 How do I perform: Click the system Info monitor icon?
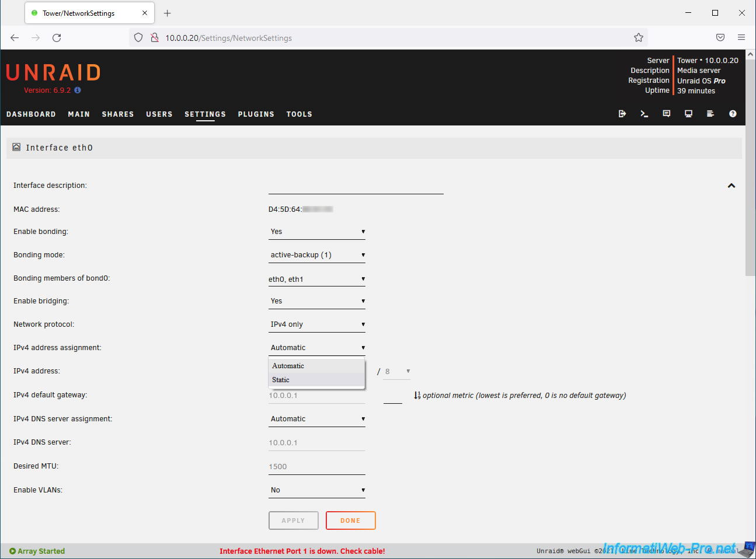point(688,114)
